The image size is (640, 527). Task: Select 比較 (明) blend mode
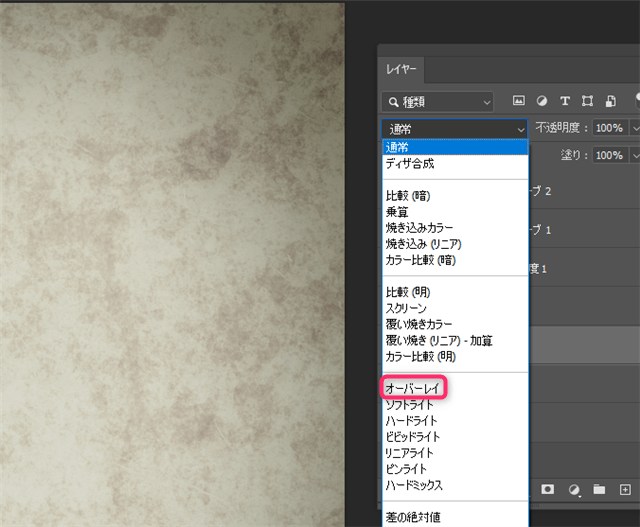(x=455, y=292)
